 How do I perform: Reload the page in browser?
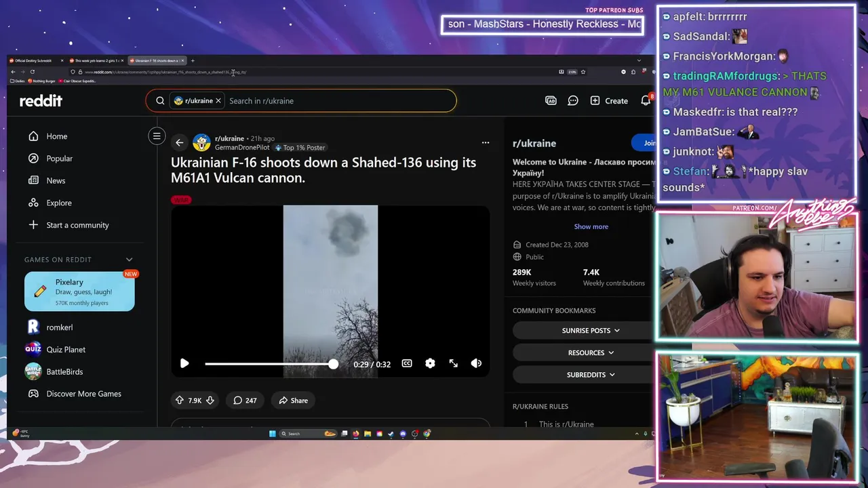click(33, 72)
